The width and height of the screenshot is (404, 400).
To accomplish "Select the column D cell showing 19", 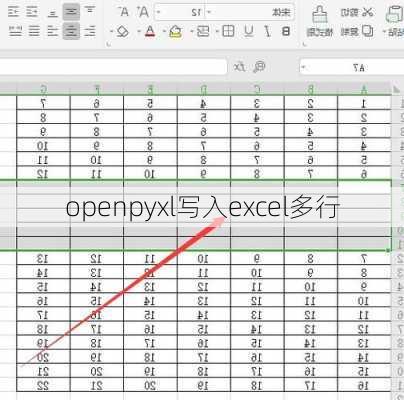I will click(204, 385).
